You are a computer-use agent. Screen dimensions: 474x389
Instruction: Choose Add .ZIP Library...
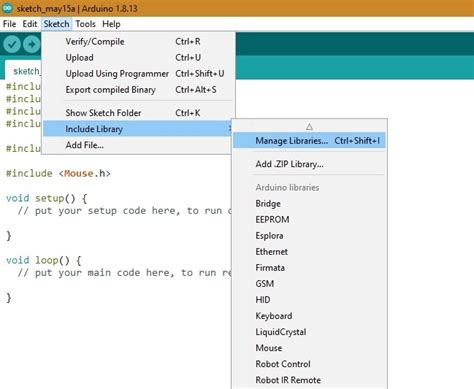(309, 164)
